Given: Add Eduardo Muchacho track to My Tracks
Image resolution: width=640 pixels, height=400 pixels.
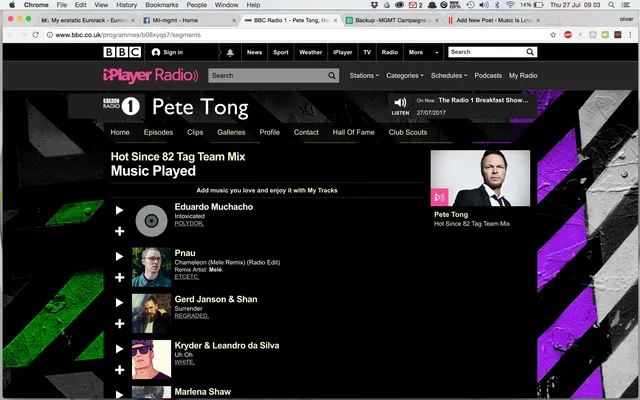Looking at the screenshot, I should [x=119, y=231].
